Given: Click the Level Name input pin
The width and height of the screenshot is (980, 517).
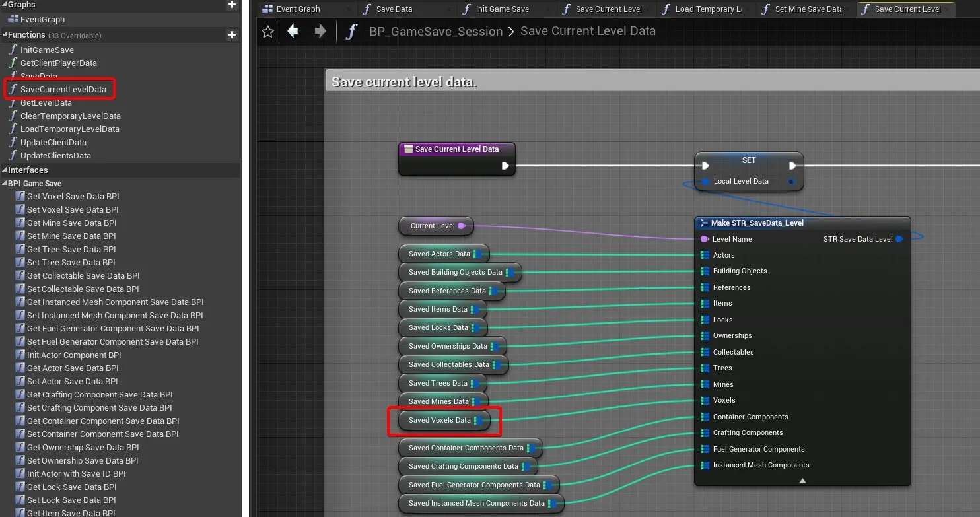Looking at the screenshot, I should coord(704,239).
